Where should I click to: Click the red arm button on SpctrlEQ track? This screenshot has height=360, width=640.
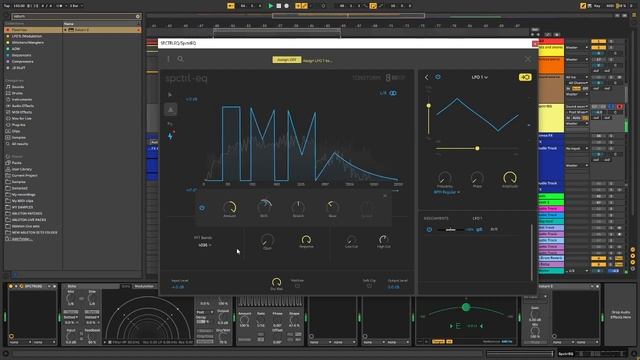[x=620, y=107]
